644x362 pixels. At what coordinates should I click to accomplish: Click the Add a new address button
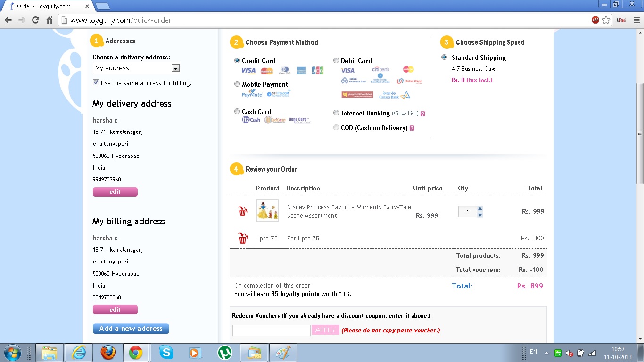pyautogui.click(x=131, y=329)
